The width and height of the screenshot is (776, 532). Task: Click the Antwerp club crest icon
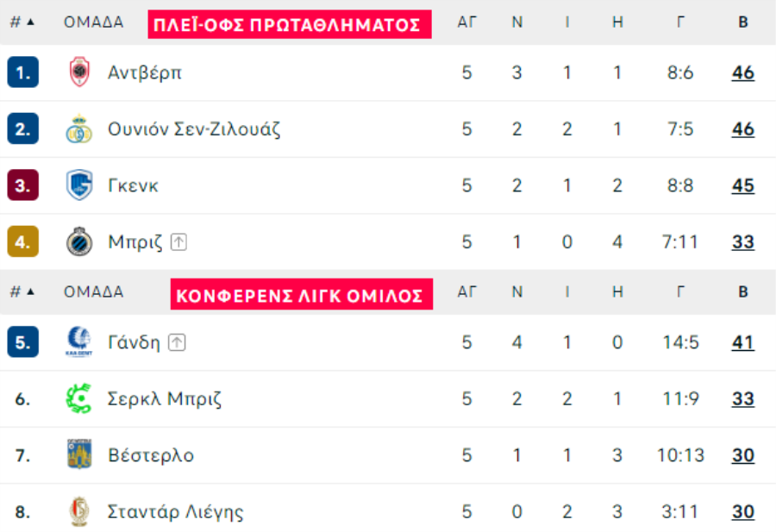(x=79, y=72)
